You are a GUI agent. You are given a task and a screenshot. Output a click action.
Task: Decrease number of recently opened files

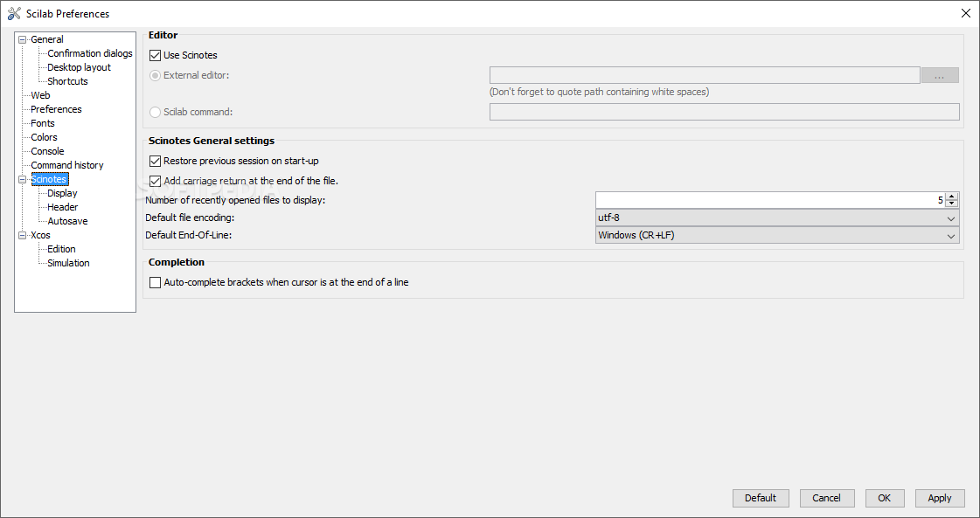[x=952, y=204]
